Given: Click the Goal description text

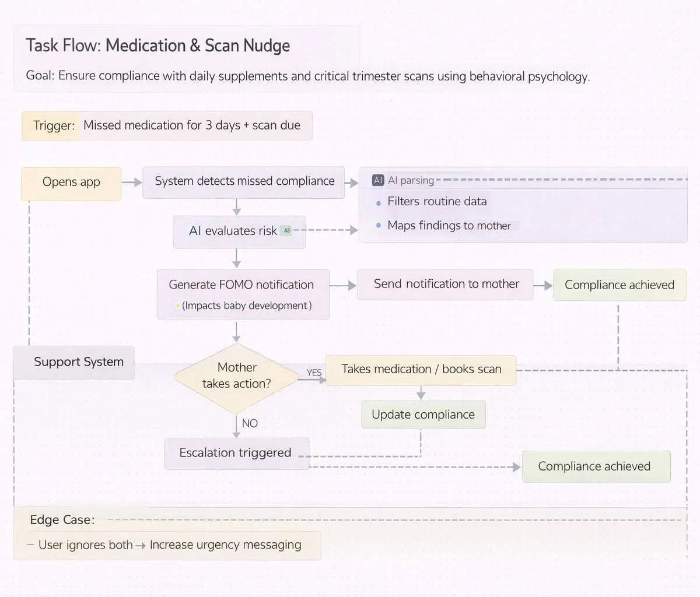Looking at the screenshot, I should point(308,76).
